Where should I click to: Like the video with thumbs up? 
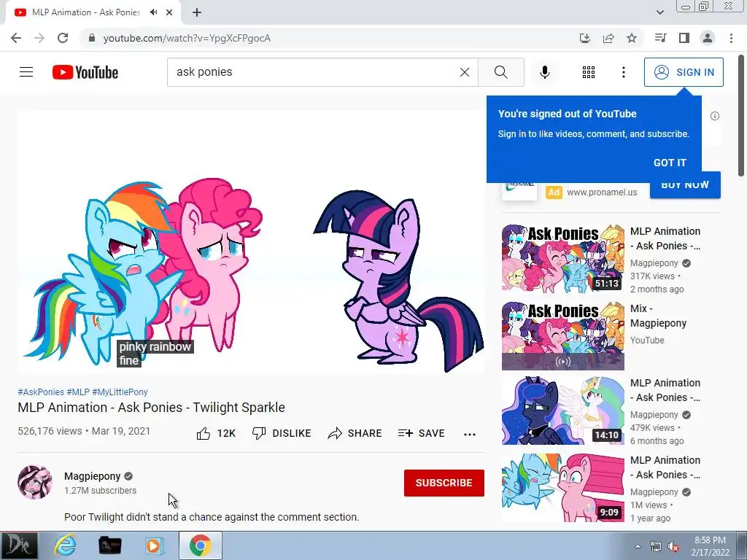[x=216, y=433]
